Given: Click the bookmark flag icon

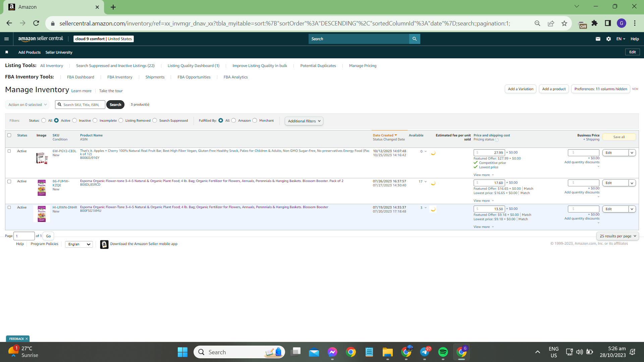Looking at the screenshot, I should 7,52.
